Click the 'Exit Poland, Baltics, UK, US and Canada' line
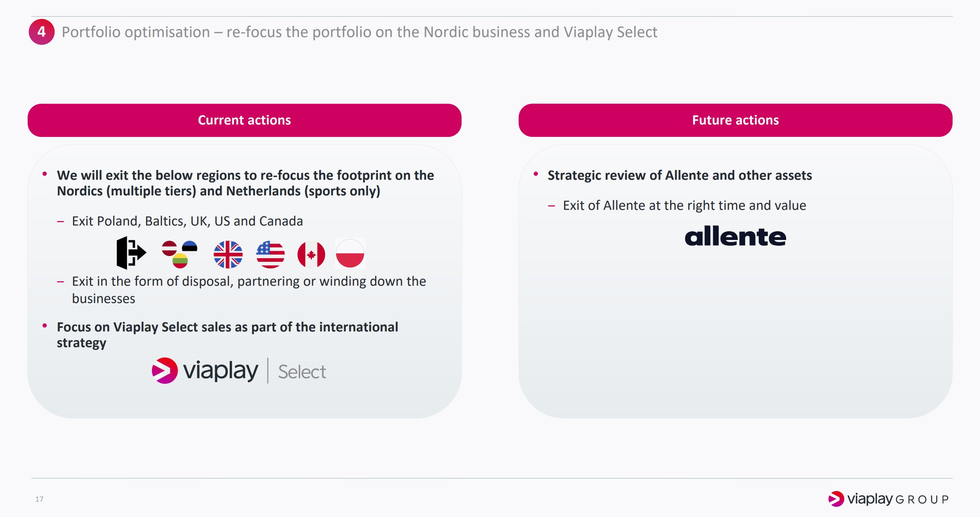 (187, 221)
